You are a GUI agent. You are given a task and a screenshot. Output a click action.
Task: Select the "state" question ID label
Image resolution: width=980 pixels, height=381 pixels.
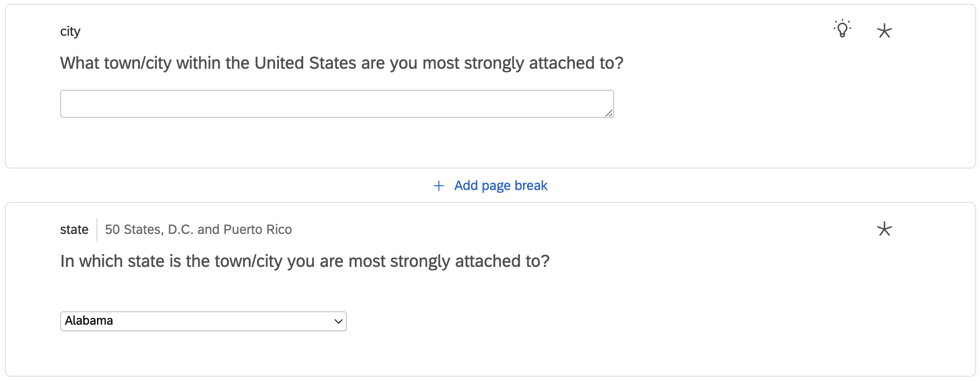pyautogui.click(x=74, y=230)
